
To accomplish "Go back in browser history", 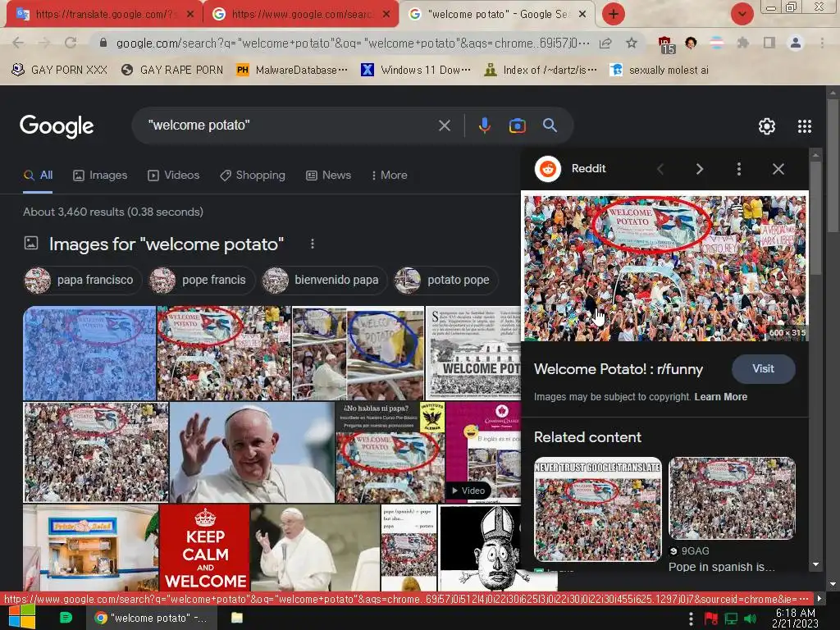I will [x=18, y=43].
